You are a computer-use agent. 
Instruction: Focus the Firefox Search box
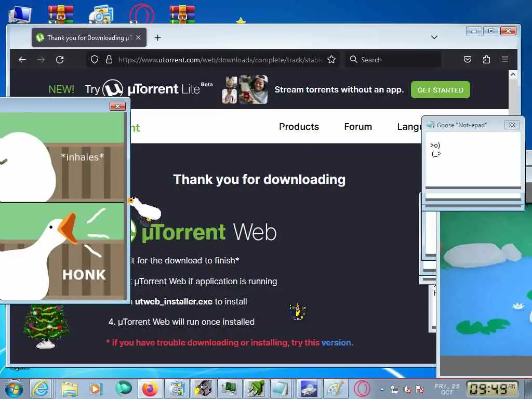(x=394, y=60)
